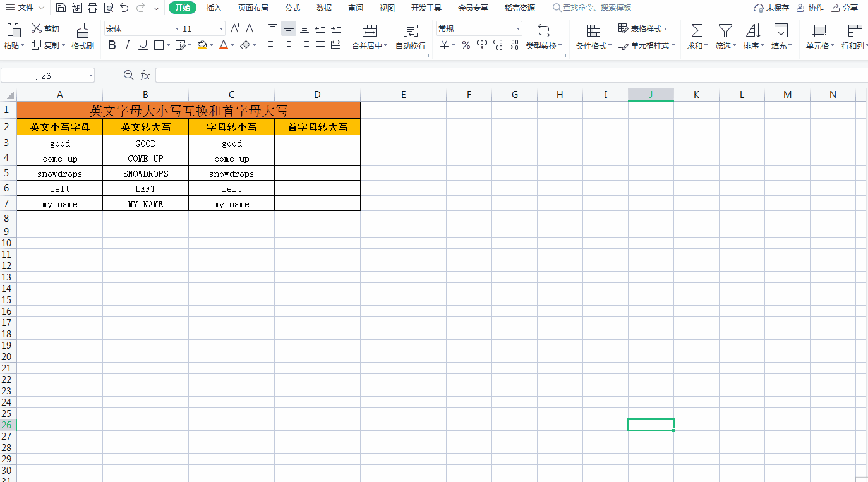Expand the Sum (求和) dropdown
868x482 pixels.
click(x=704, y=46)
